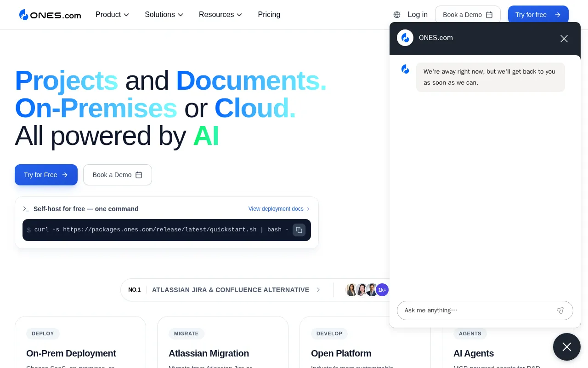Click the DEVELOP tag label
This screenshot has width=588, height=368.
(x=329, y=333)
